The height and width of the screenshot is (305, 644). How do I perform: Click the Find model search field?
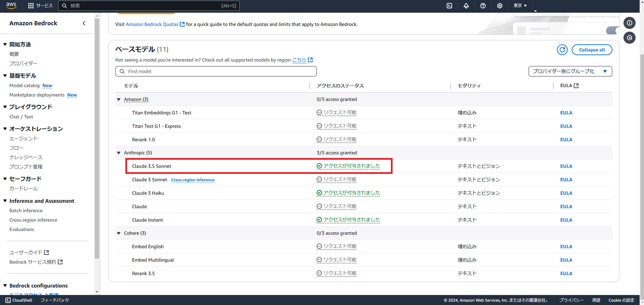[x=216, y=71]
